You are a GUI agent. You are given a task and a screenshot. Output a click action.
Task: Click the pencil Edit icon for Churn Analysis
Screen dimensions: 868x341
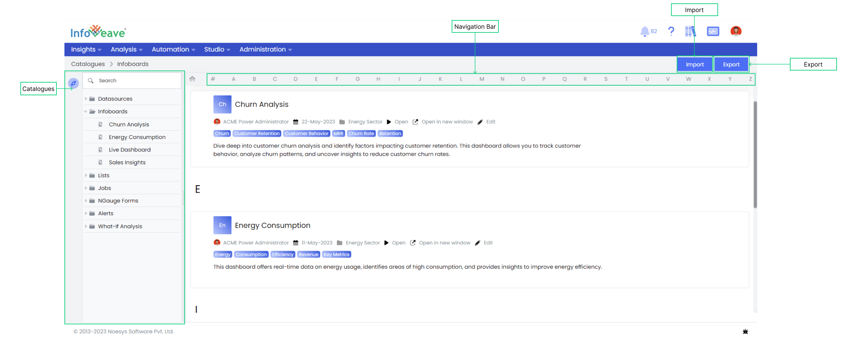click(x=480, y=122)
